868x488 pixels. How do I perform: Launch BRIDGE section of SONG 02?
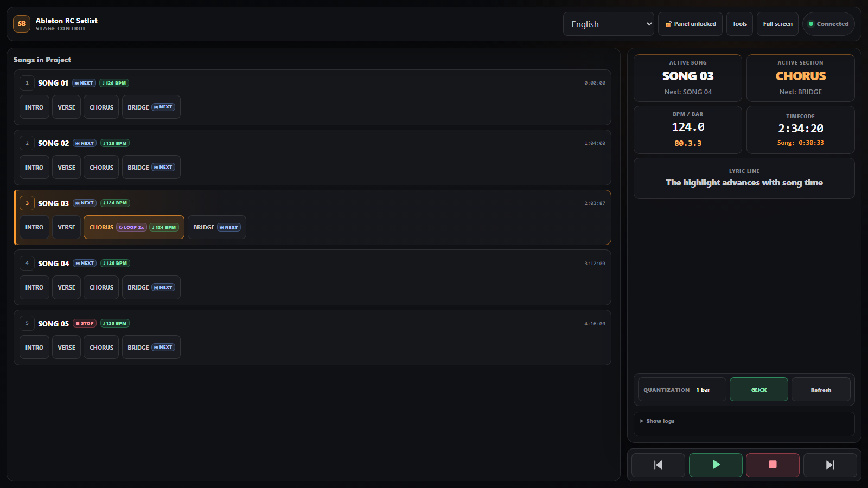pyautogui.click(x=151, y=168)
